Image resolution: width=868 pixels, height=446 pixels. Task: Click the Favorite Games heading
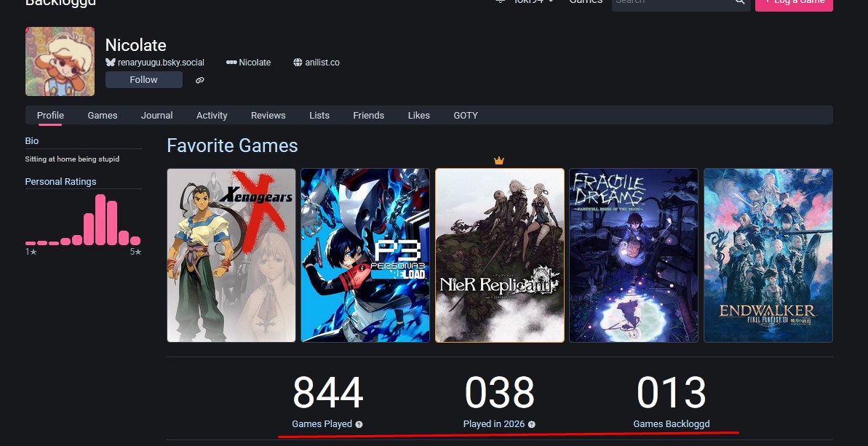click(x=233, y=146)
